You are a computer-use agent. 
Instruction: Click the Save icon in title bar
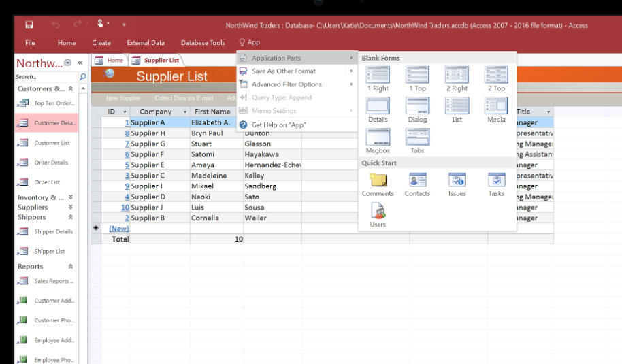(29, 24)
